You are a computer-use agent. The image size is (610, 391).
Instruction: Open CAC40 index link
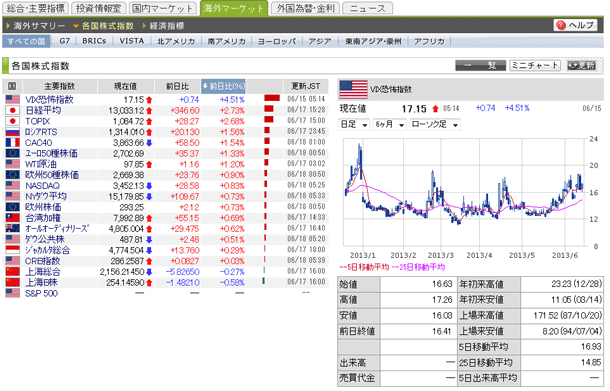38,143
